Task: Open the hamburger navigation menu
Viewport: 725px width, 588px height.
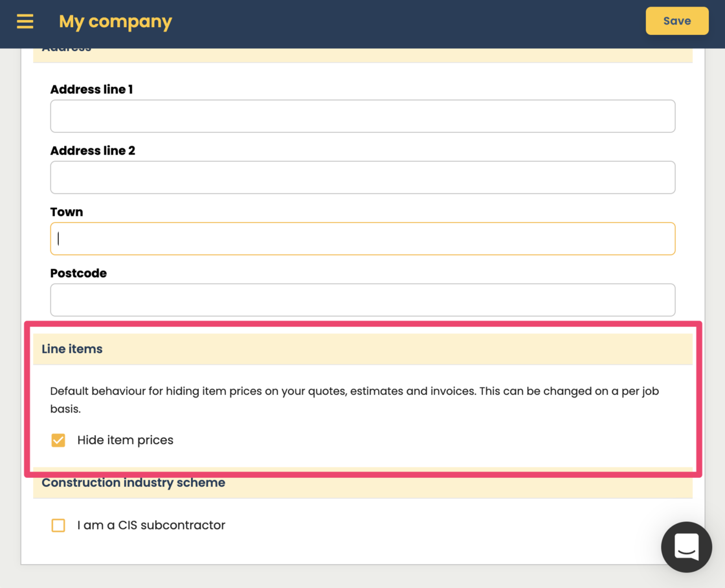Action: (25, 21)
